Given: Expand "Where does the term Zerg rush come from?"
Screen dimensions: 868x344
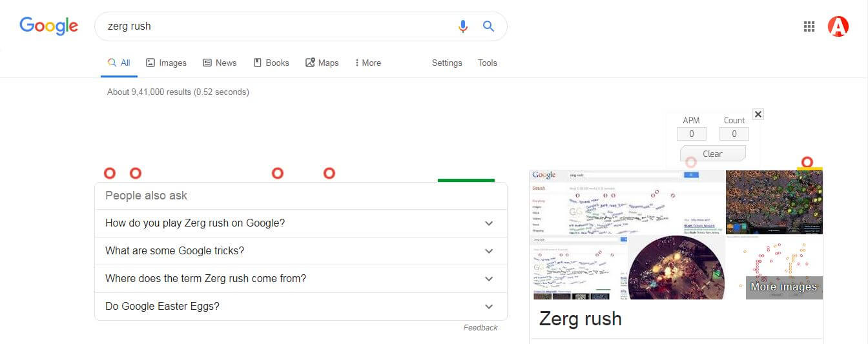Looking at the screenshot, I should click(301, 279).
